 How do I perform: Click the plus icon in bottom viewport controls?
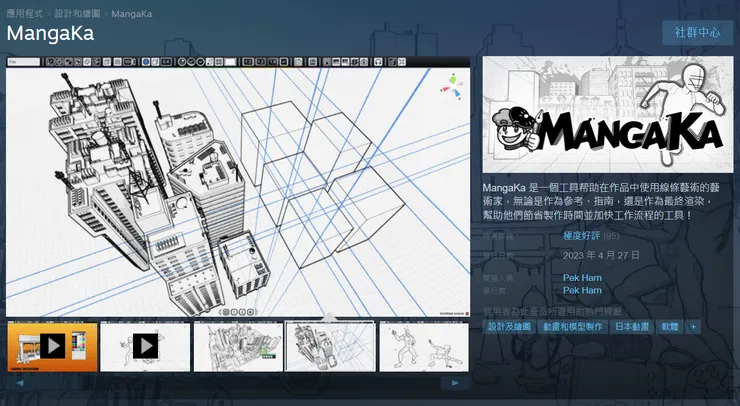tap(250, 312)
